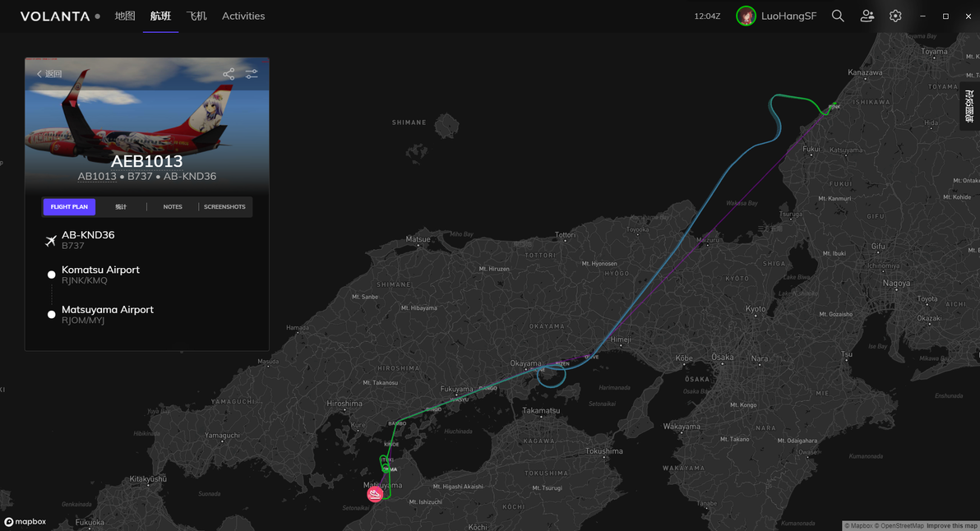Open the Activities tab
980x531 pixels.
click(x=243, y=16)
